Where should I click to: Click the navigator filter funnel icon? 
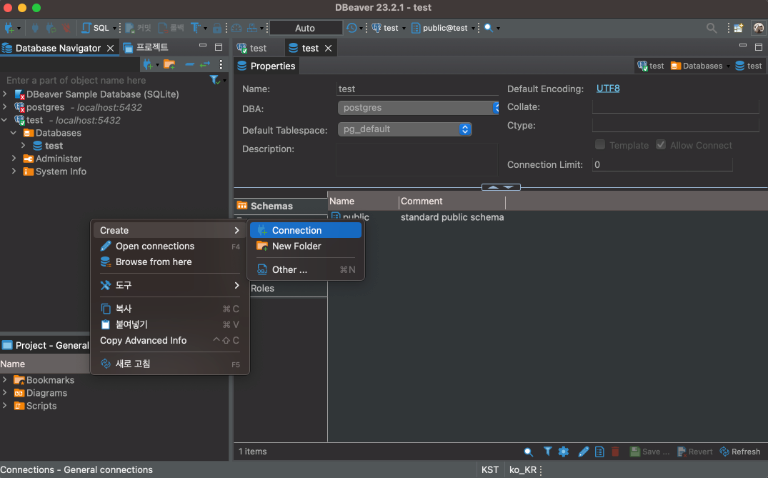[215, 80]
